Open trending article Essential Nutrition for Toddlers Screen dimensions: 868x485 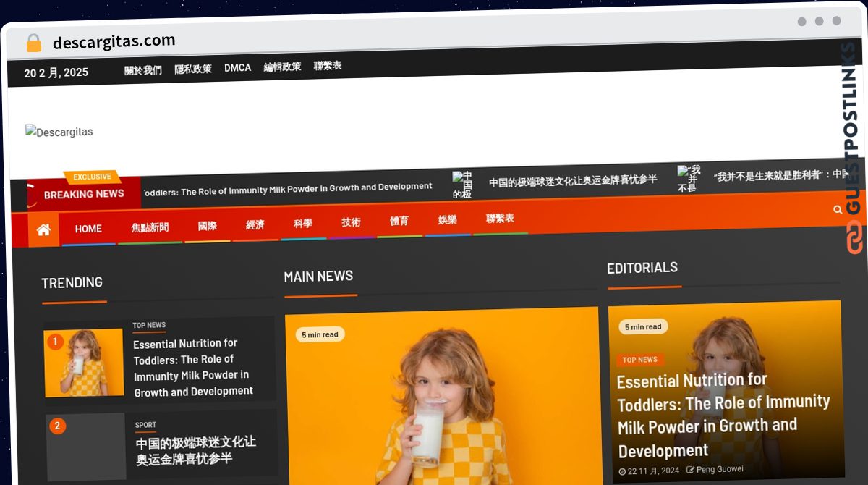tap(193, 368)
